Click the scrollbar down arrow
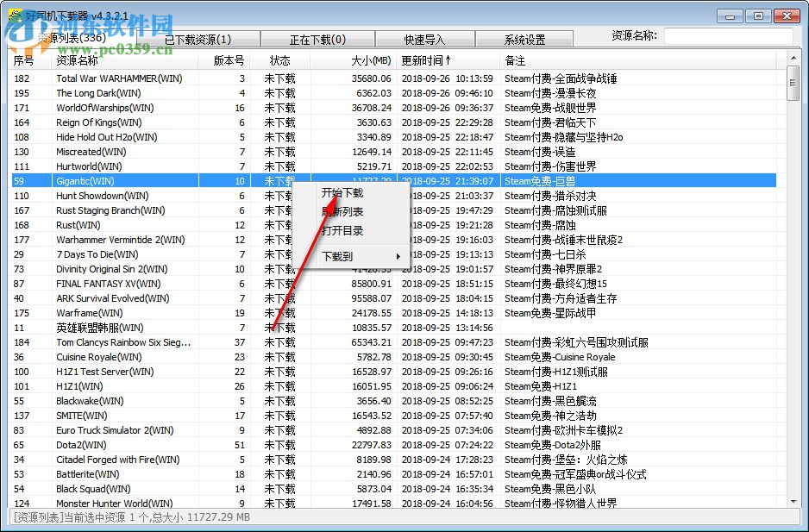809x532 pixels. coord(793,501)
